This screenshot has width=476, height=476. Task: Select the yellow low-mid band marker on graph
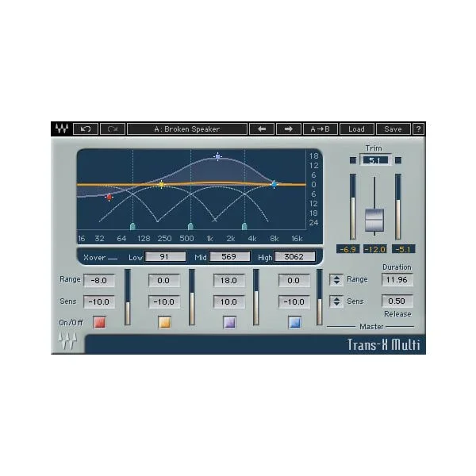pos(162,185)
